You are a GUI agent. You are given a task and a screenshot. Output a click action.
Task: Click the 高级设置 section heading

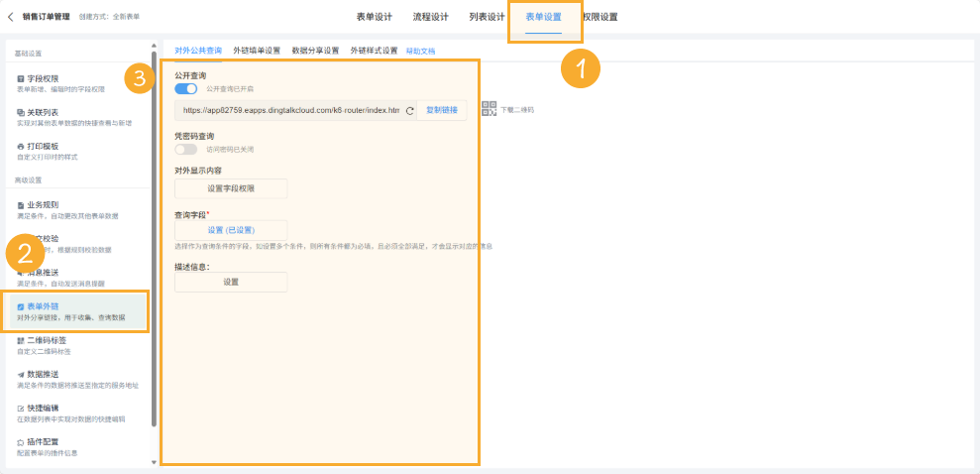28,180
